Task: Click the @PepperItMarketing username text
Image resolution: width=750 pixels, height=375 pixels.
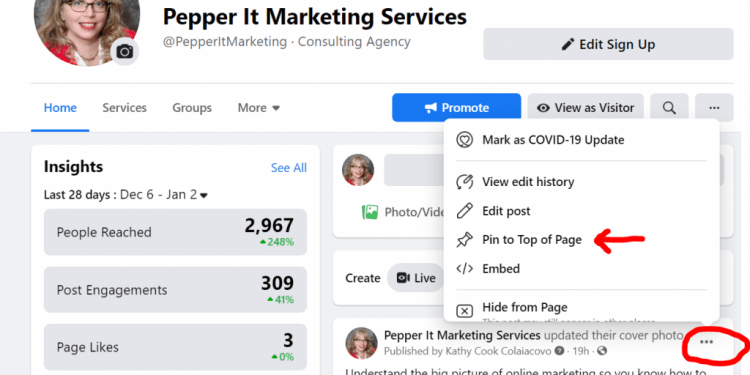Action: 225,42
